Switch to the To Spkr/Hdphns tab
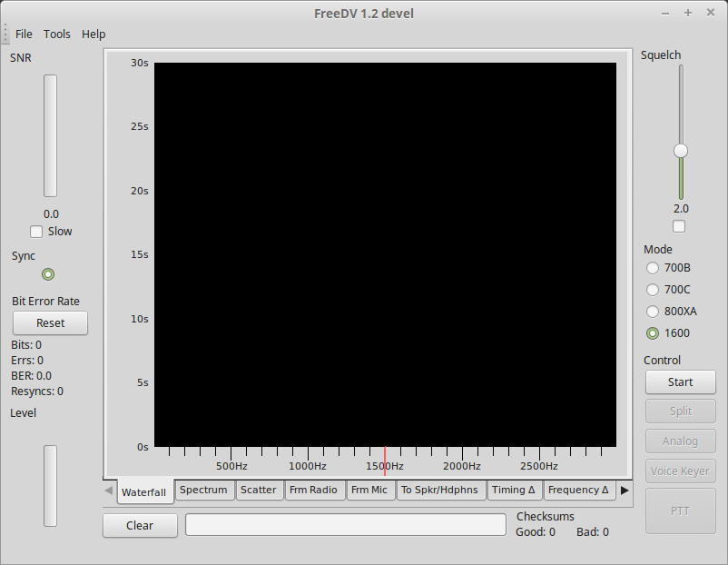Screen dimensions: 728x565 [x=441, y=490]
